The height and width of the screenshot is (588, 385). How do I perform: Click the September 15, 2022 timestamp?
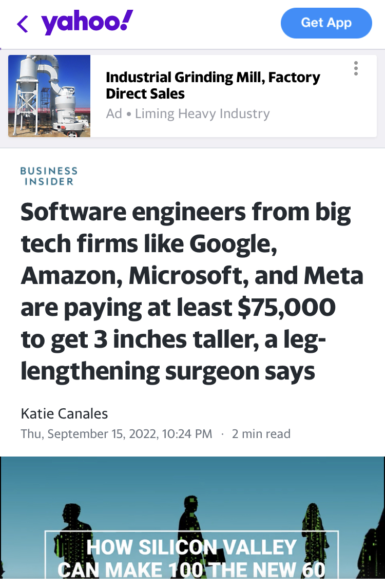(117, 434)
